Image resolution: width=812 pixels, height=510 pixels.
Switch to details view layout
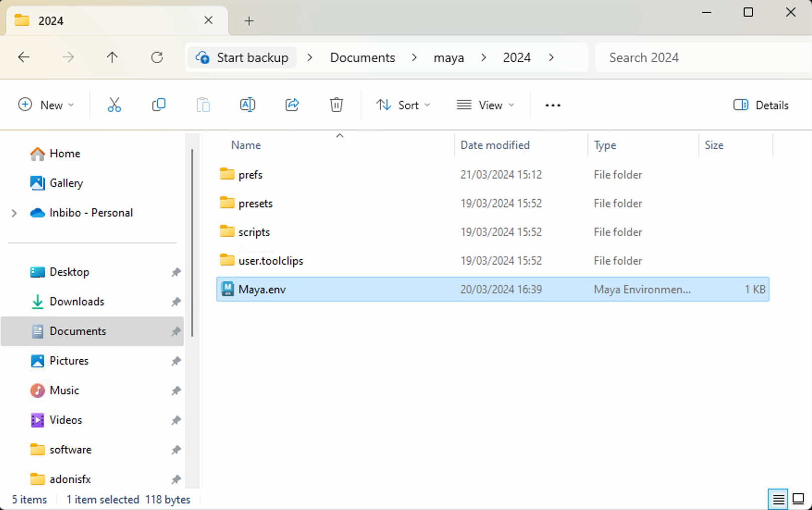[779, 499]
